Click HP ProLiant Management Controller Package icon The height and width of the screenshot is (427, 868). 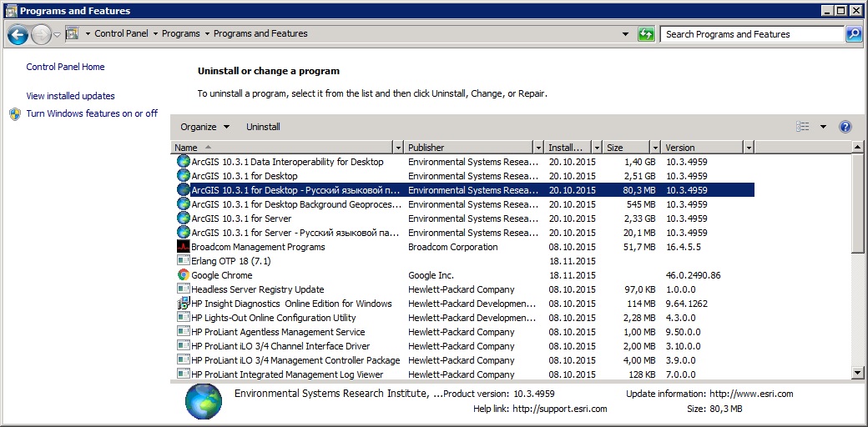(184, 359)
